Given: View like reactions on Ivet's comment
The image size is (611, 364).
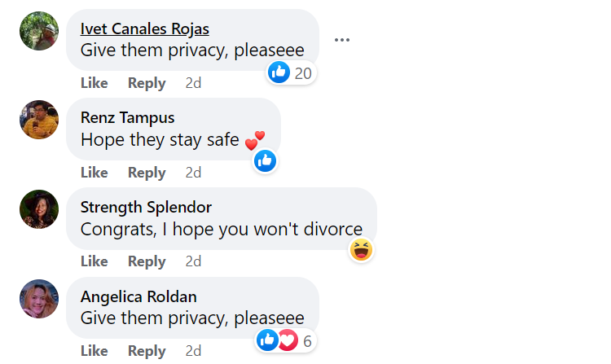Looking at the screenshot, I should pyautogui.click(x=290, y=73).
